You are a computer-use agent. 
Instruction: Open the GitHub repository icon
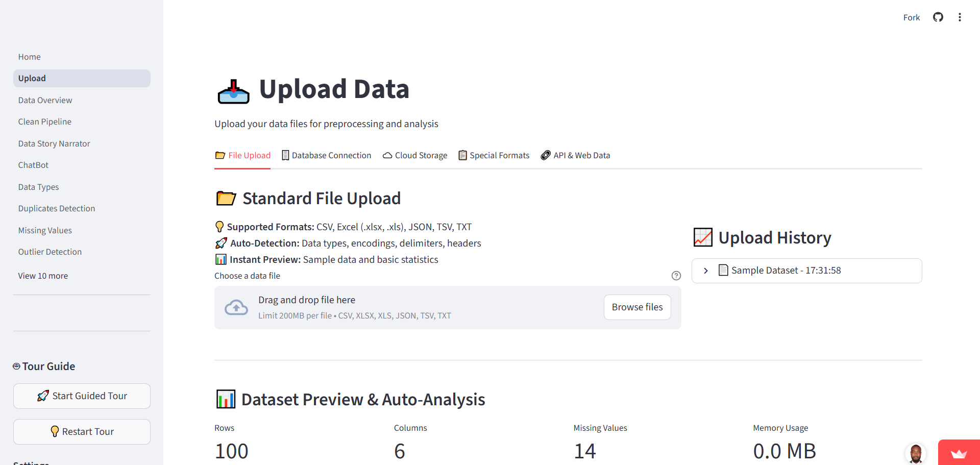(938, 17)
